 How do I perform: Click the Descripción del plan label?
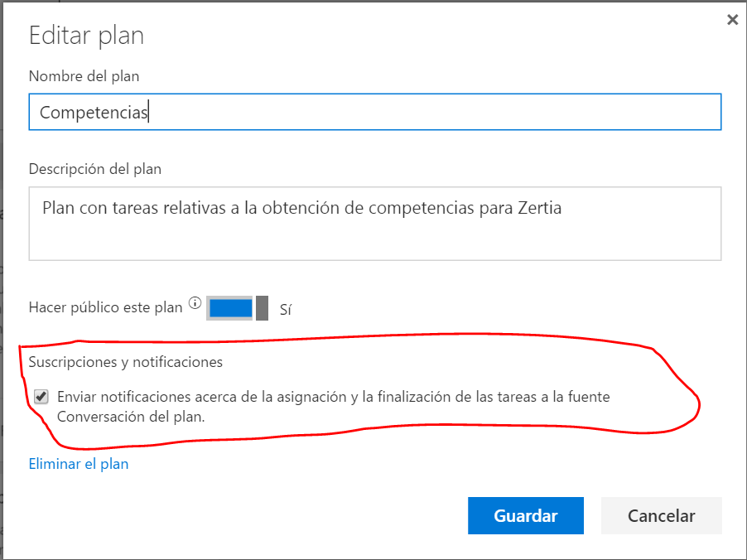pos(95,169)
